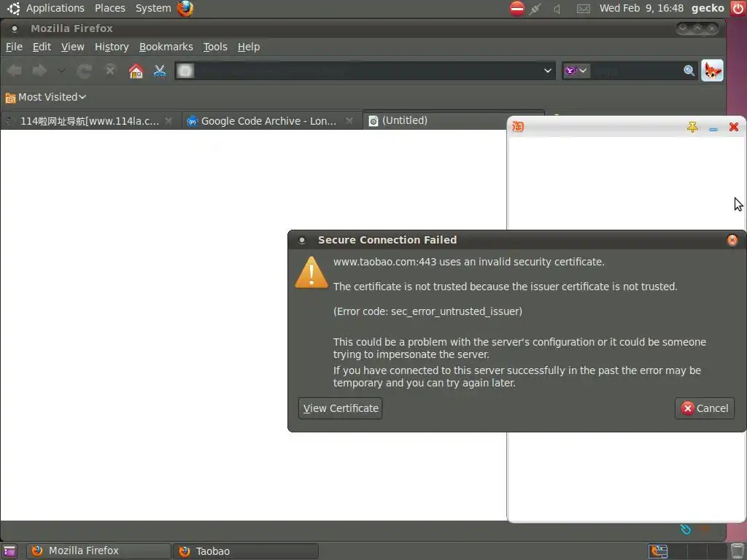Click the site identity icon in URL bar

pos(185,71)
